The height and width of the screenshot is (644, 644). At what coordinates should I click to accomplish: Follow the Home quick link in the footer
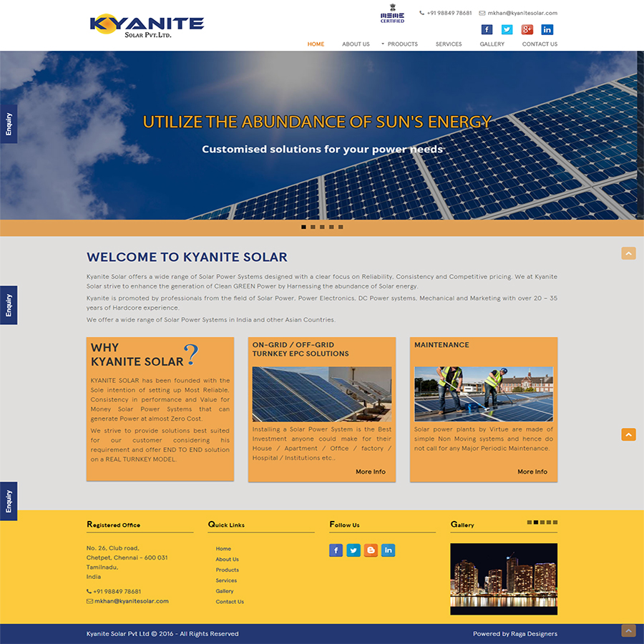click(223, 549)
